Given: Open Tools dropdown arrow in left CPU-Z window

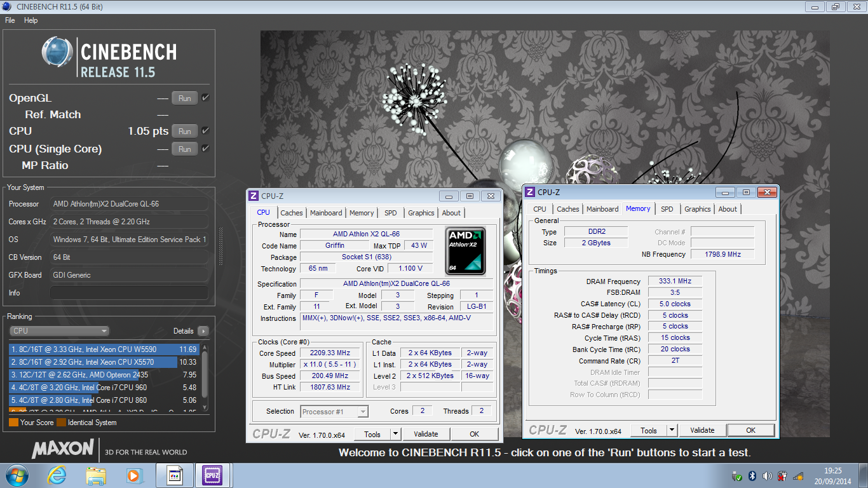Looking at the screenshot, I should click(395, 434).
